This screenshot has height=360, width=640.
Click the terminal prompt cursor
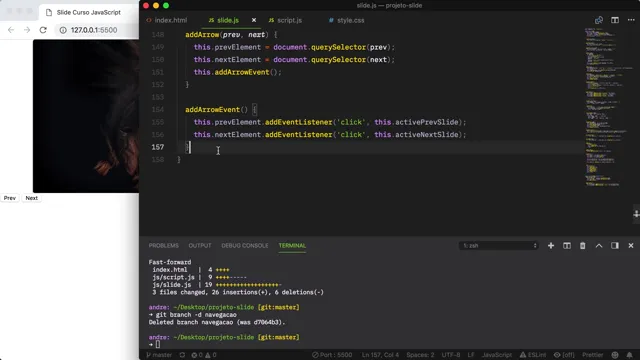[x=158, y=344]
